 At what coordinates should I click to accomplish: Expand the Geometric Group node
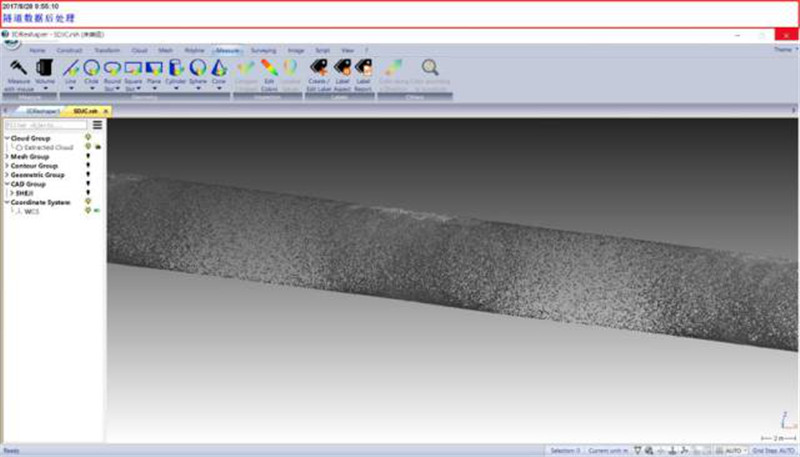(6, 175)
